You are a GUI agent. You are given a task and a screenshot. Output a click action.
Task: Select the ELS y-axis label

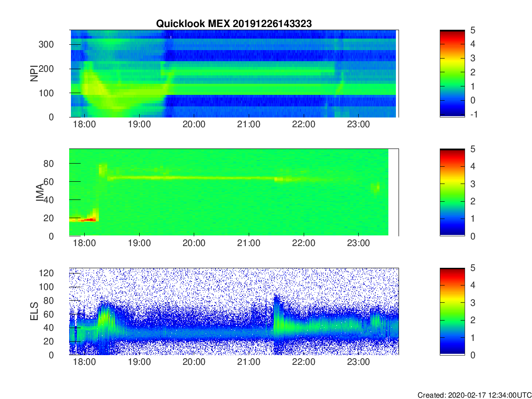point(34,312)
